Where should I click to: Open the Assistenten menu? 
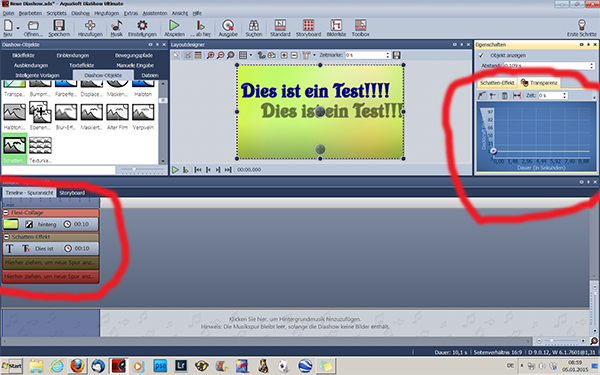tap(155, 13)
